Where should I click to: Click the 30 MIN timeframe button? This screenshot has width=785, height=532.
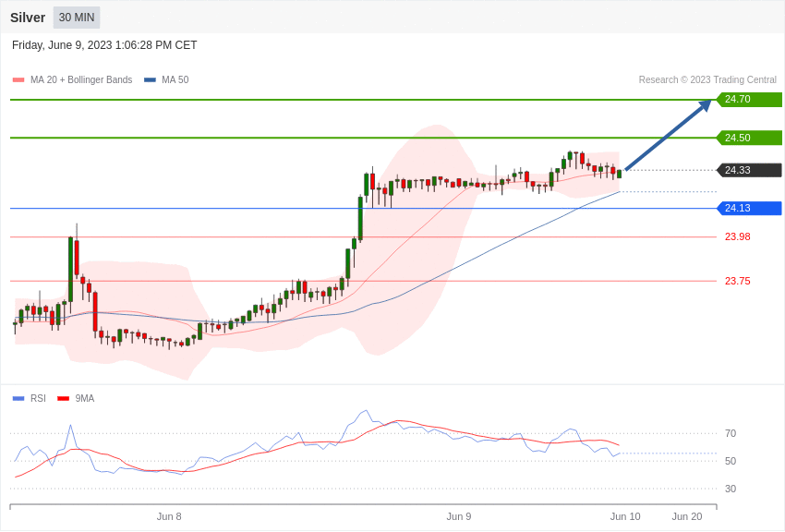(77, 18)
